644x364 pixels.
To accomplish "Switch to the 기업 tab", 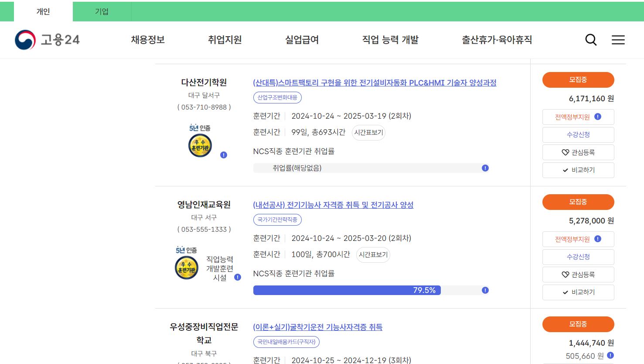I will (x=102, y=12).
